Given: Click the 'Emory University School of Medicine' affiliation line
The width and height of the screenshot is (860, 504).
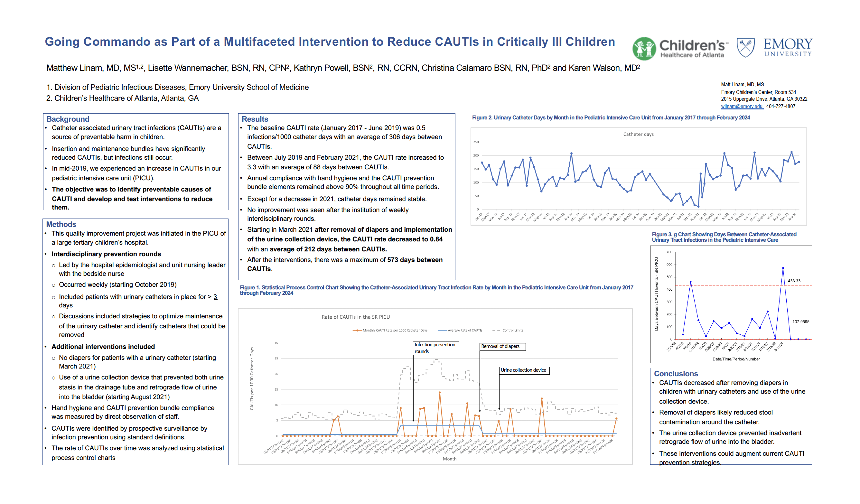Looking at the screenshot, I should pyautogui.click(x=177, y=87).
